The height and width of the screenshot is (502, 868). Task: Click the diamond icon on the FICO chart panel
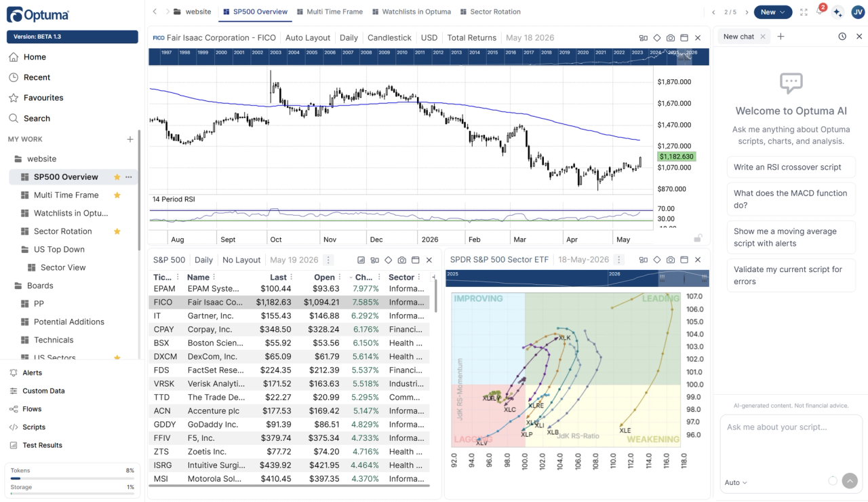(x=656, y=38)
